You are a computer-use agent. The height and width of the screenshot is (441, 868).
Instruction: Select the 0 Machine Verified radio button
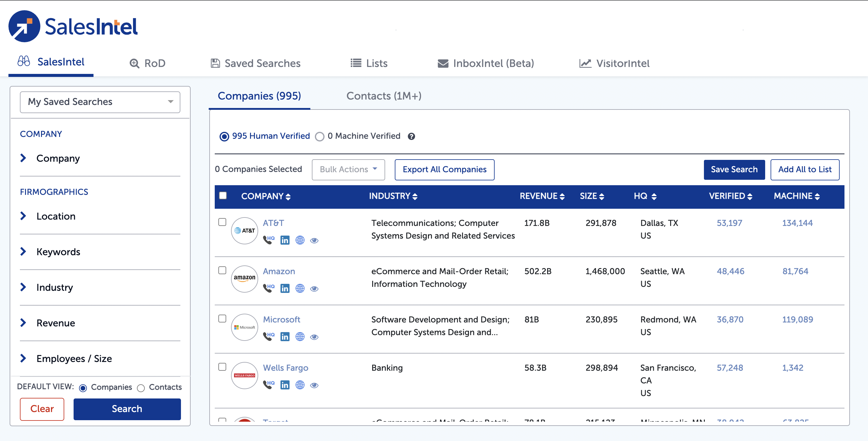(x=319, y=136)
